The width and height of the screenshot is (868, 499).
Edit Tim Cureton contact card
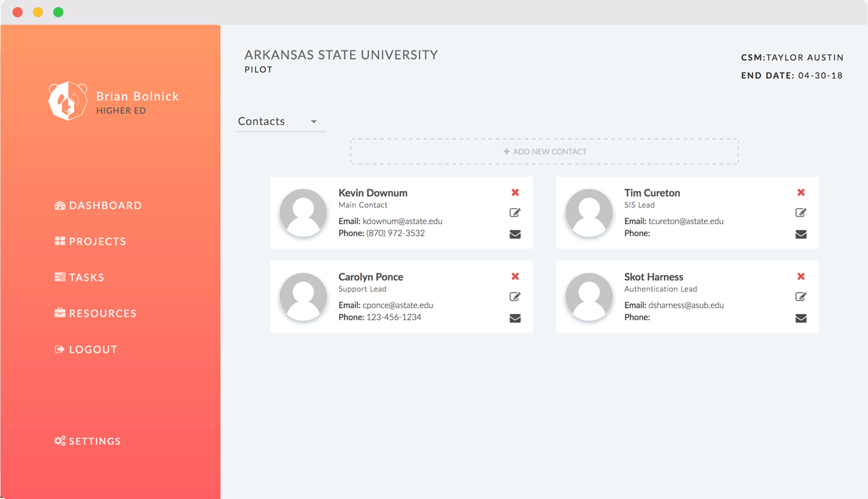coord(800,213)
